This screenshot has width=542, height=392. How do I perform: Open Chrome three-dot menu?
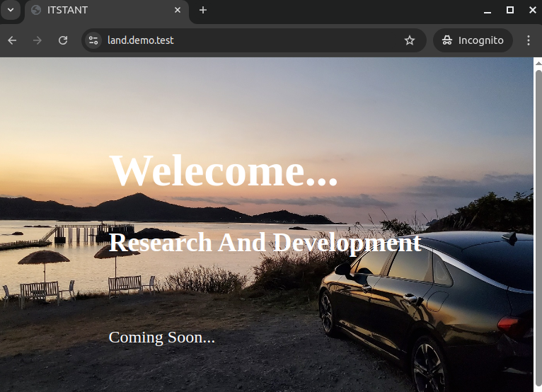[528, 40]
